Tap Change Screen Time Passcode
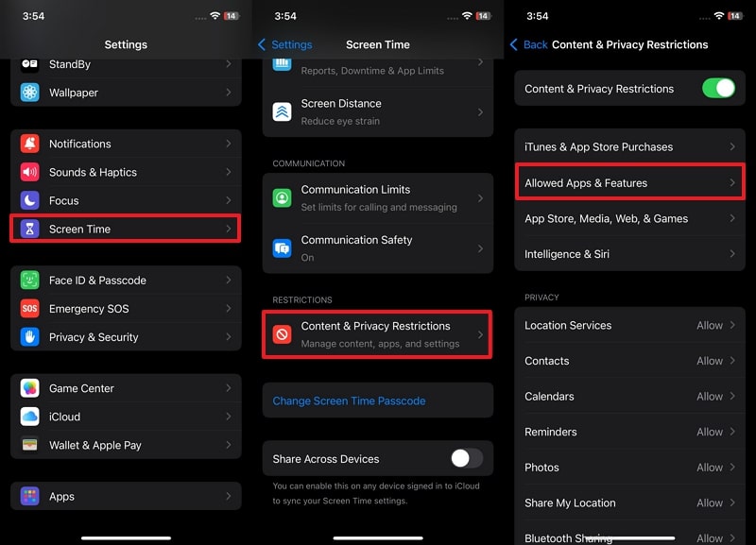 click(349, 400)
